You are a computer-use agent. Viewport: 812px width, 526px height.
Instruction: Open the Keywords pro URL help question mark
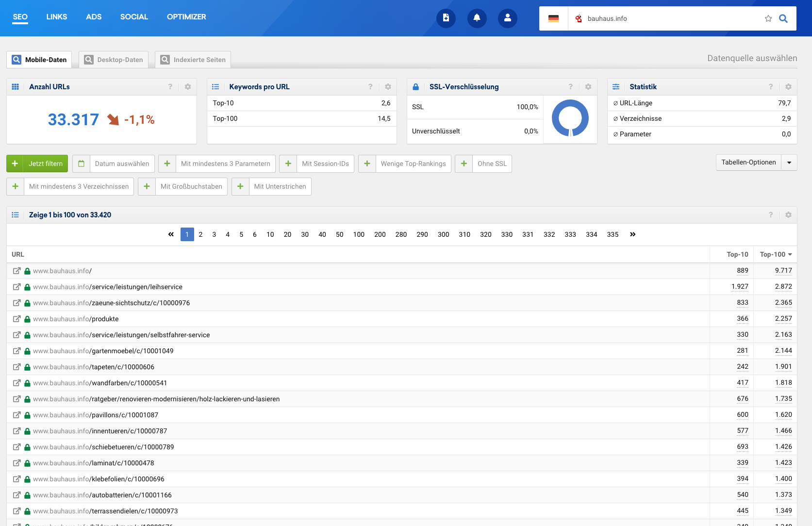point(370,87)
